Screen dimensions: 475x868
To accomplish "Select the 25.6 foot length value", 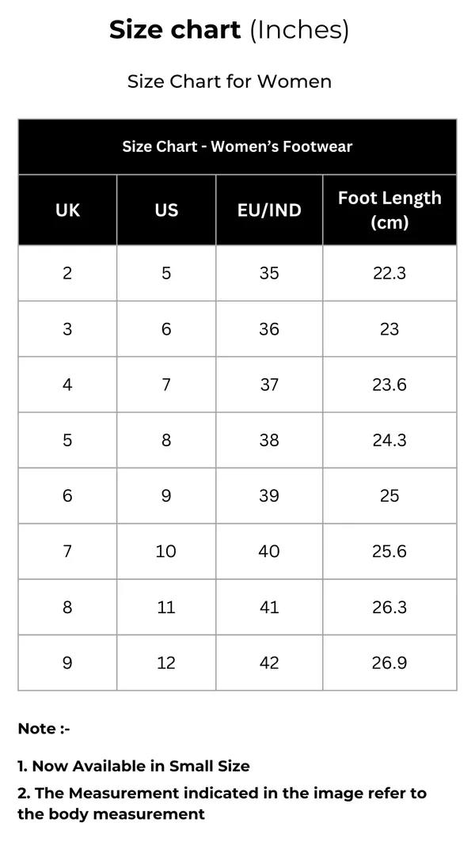I will point(389,552).
